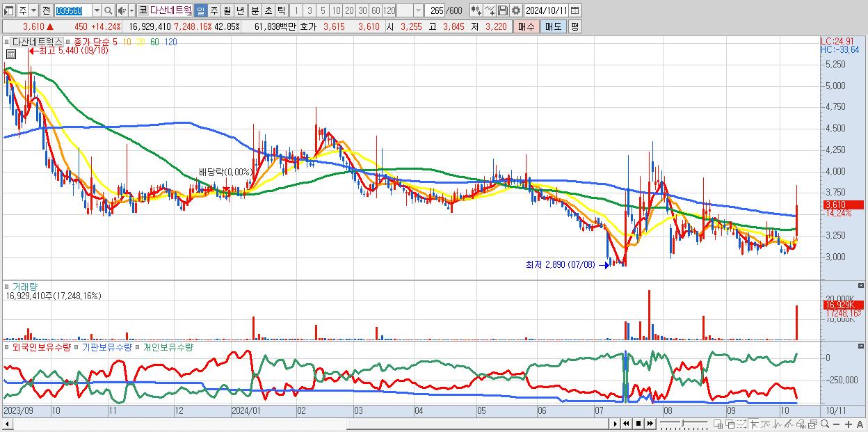Select the second (초) chart period
Screen dimensions: 868x432
pyautogui.click(x=268, y=10)
